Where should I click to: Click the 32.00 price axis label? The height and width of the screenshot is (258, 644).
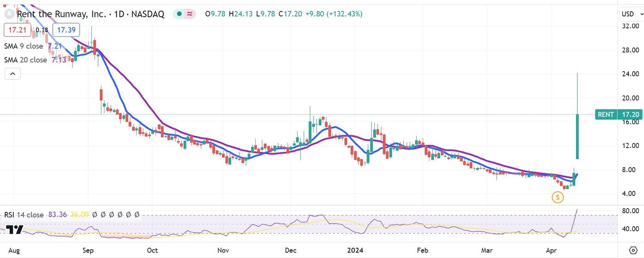631,26
